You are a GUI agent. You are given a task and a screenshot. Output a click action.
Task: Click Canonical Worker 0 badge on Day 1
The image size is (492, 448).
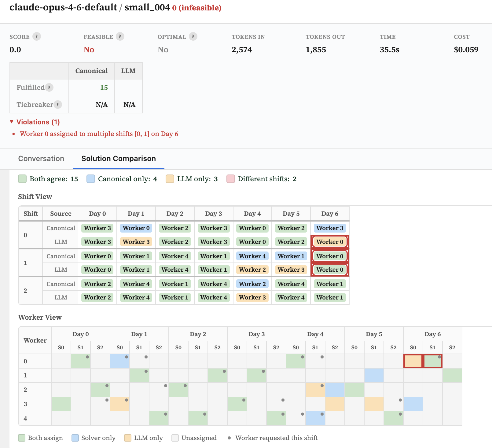coord(136,228)
